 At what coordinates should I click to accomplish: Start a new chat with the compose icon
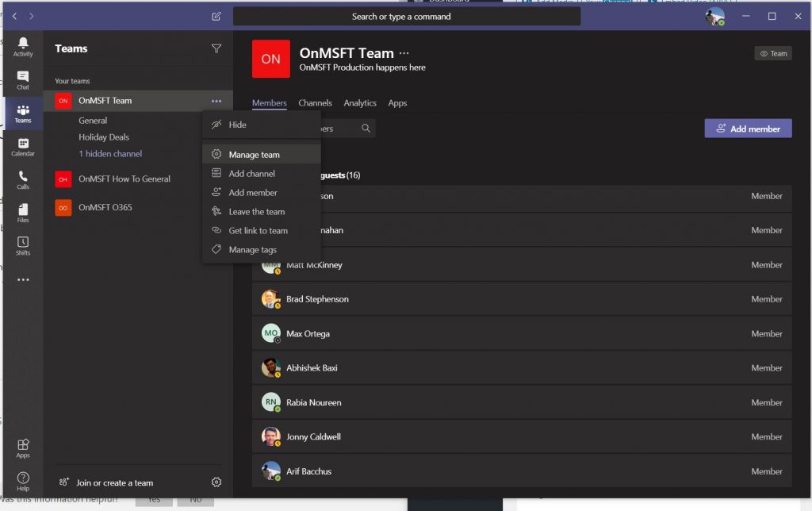click(216, 17)
